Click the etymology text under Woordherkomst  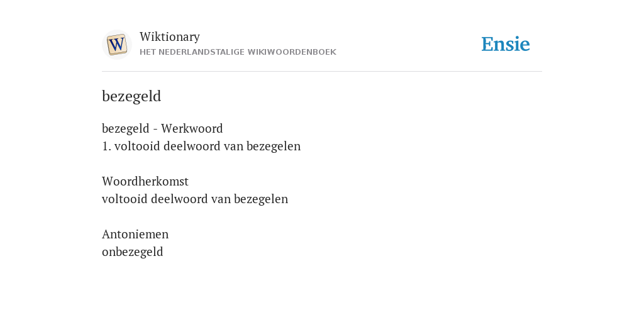tap(195, 199)
